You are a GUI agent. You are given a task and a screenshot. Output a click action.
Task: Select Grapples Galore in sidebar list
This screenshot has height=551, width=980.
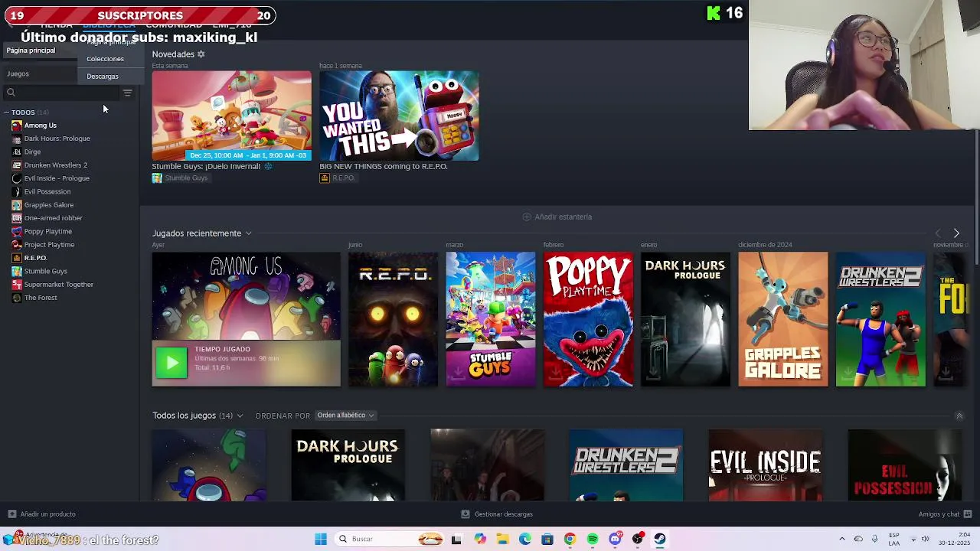(48, 205)
